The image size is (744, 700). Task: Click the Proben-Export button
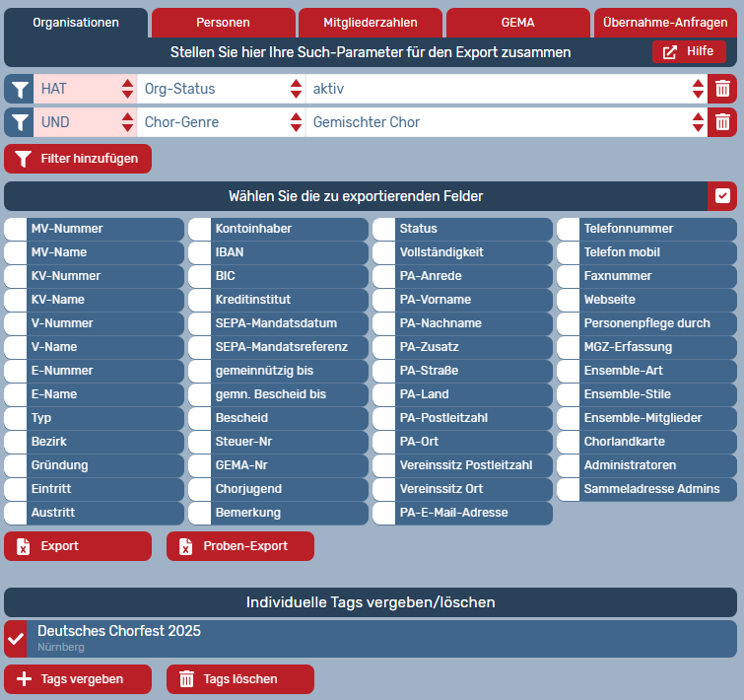click(240, 546)
